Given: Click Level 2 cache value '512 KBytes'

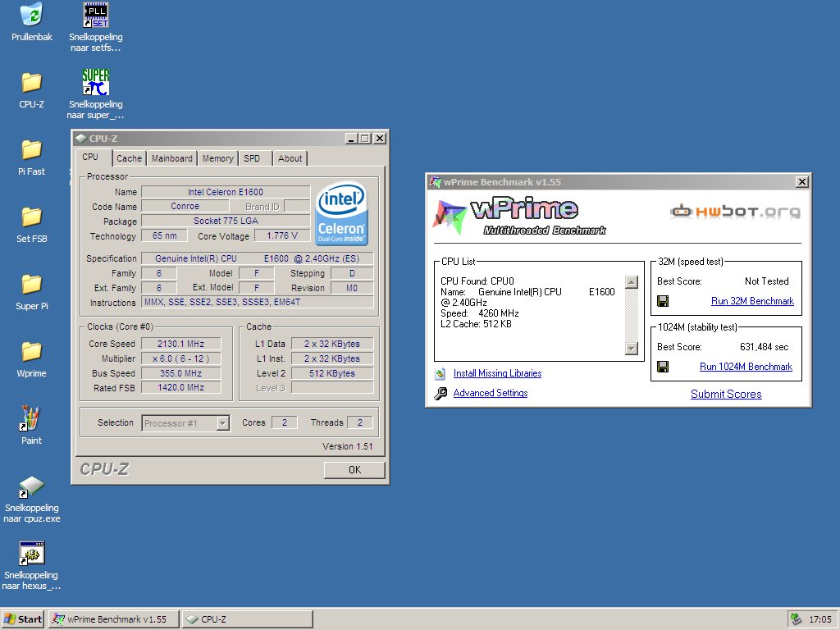Looking at the screenshot, I should (332, 373).
